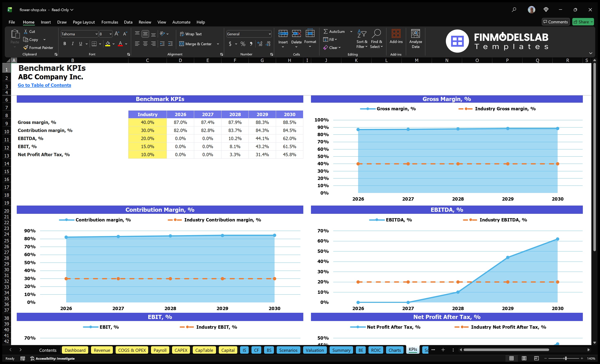The image size is (600, 364).
Task: Apply italic formatting
Action: tap(72, 44)
